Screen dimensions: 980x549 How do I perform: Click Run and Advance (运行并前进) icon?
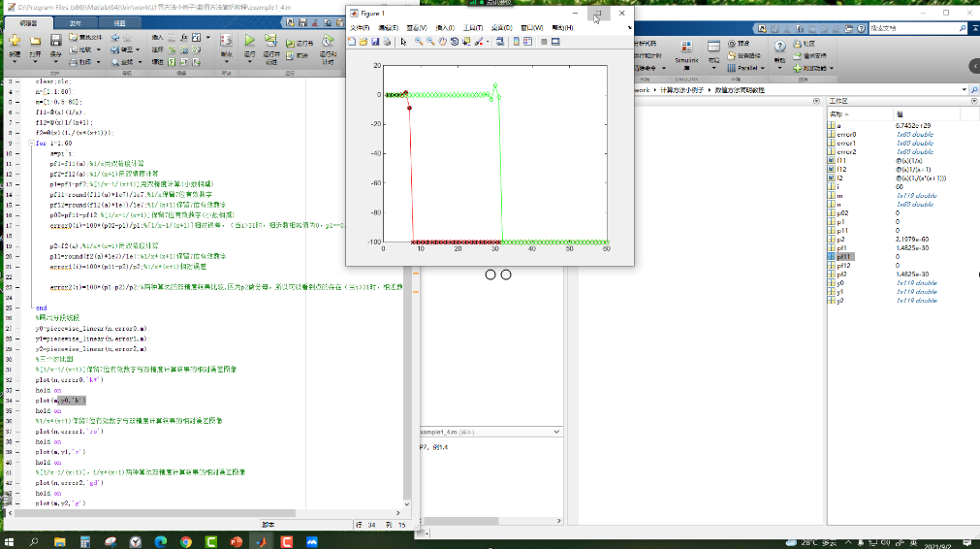(x=270, y=41)
